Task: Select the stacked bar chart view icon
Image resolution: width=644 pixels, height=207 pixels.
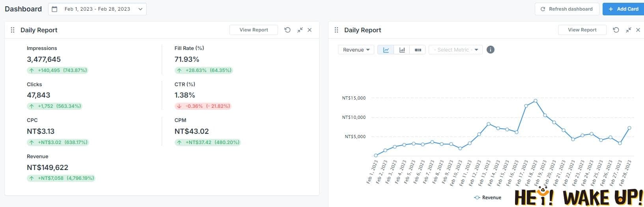Action: (418, 50)
